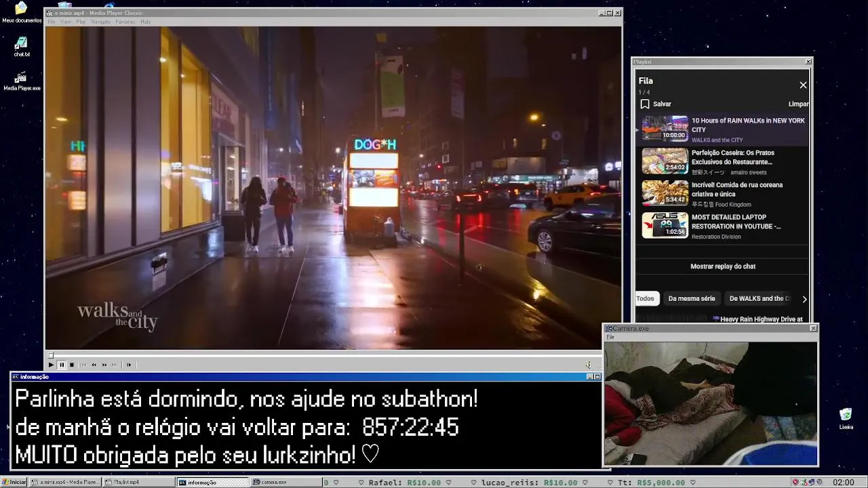Open the Favorites menu in Media Player Classic
The height and width of the screenshot is (488, 868).
(125, 22)
